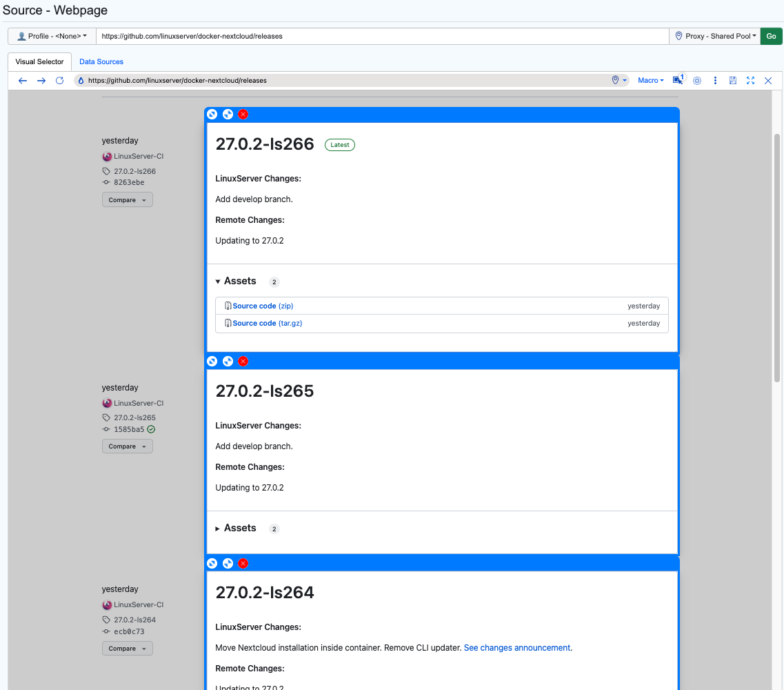Open Compare dropdown for 27.0.2-ls264
This screenshot has width=784, height=690.
pyautogui.click(x=128, y=649)
